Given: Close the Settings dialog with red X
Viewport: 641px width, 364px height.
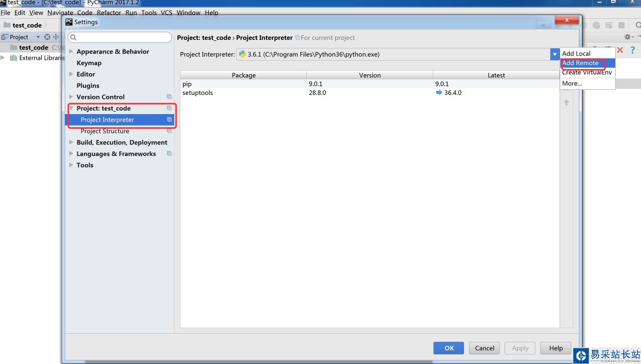Looking at the screenshot, I should pos(567,20).
